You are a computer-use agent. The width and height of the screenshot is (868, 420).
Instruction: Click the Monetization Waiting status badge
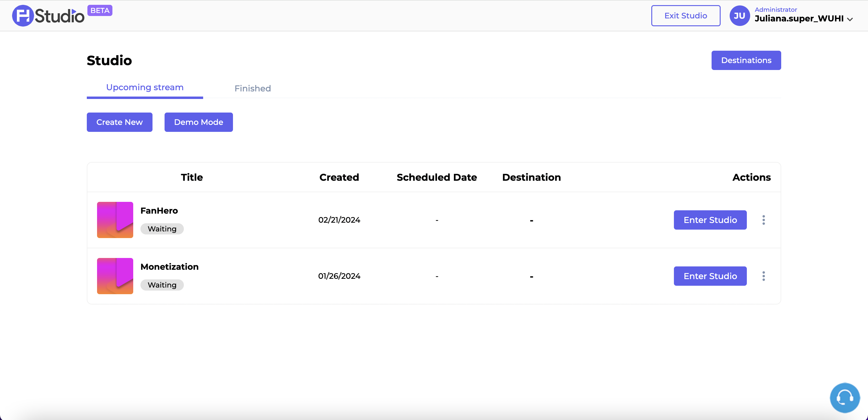coord(162,285)
